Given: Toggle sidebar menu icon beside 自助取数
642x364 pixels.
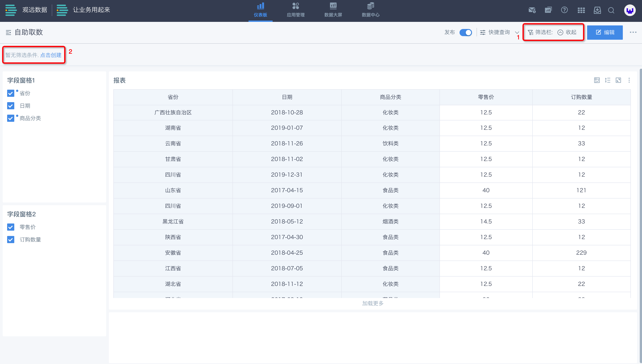Looking at the screenshot, I should coord(8,33).
